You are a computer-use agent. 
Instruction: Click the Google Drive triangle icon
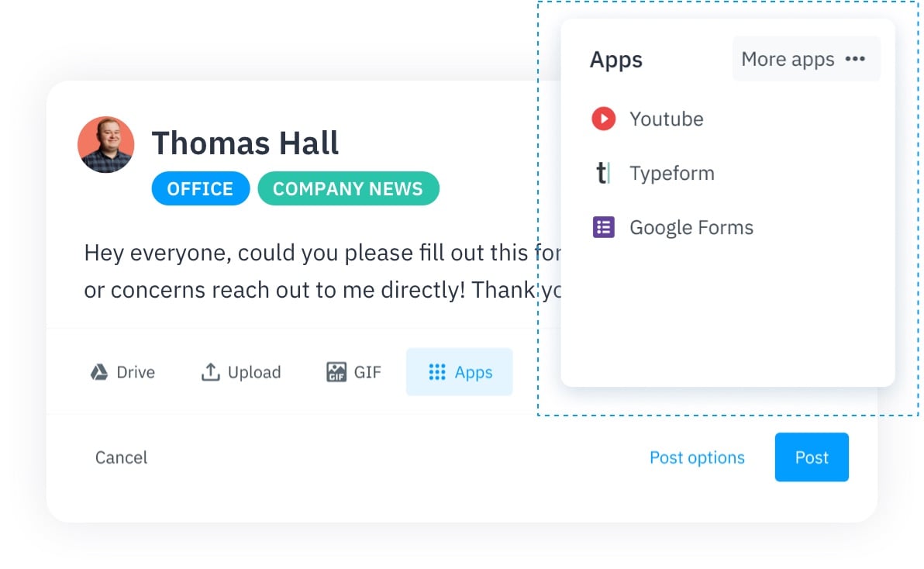pyautogui.click(x=98, y=372)
